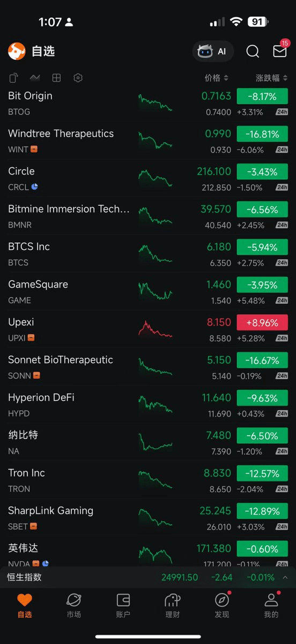Expand the 恒生指数 index bar chevron
The image size is (296, 644).
point(285,577)
